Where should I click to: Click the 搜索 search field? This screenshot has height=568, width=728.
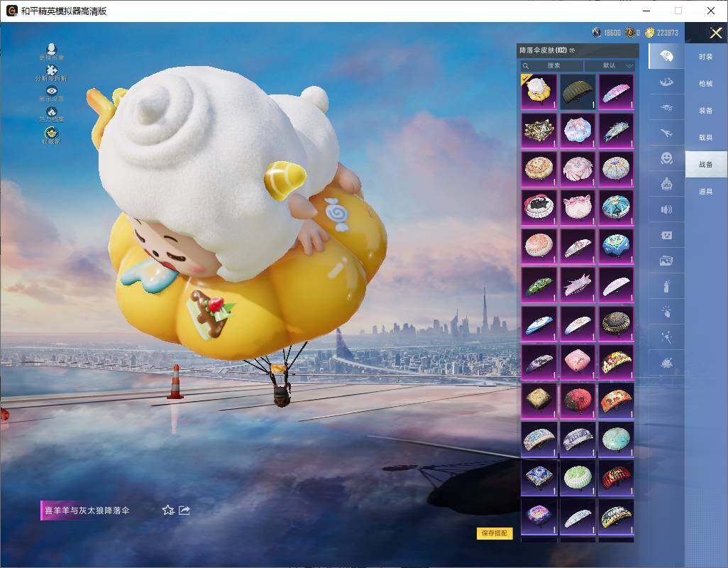[x=551, y=65]
